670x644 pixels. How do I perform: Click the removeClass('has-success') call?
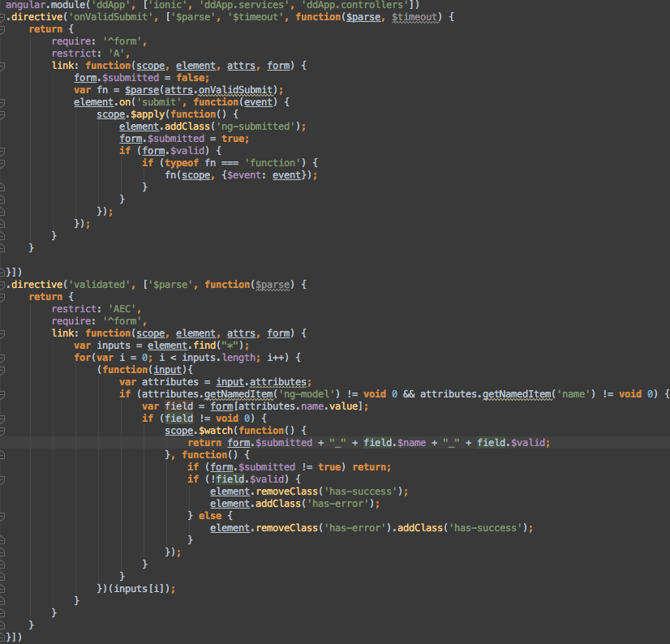pos(329,492)
